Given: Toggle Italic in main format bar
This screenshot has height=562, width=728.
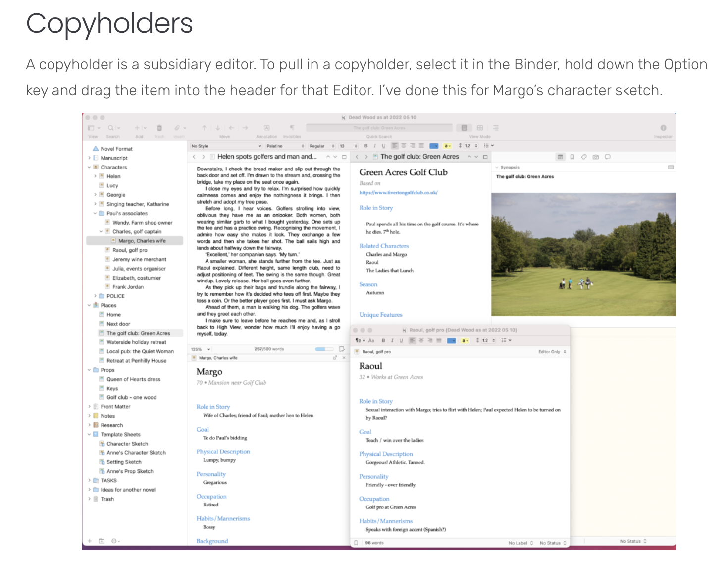Looking at the screenshot, I should [x=375, y=146].
